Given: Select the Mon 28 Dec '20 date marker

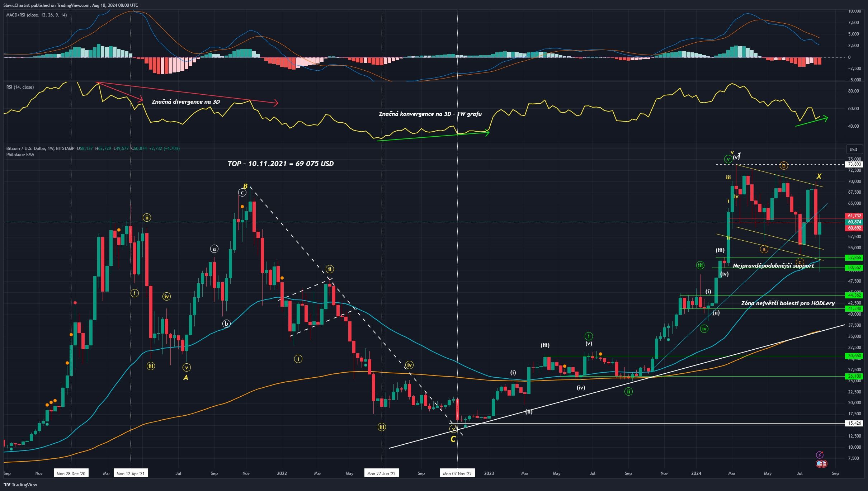Looking at the screenshot, I should tap(71, 473).
